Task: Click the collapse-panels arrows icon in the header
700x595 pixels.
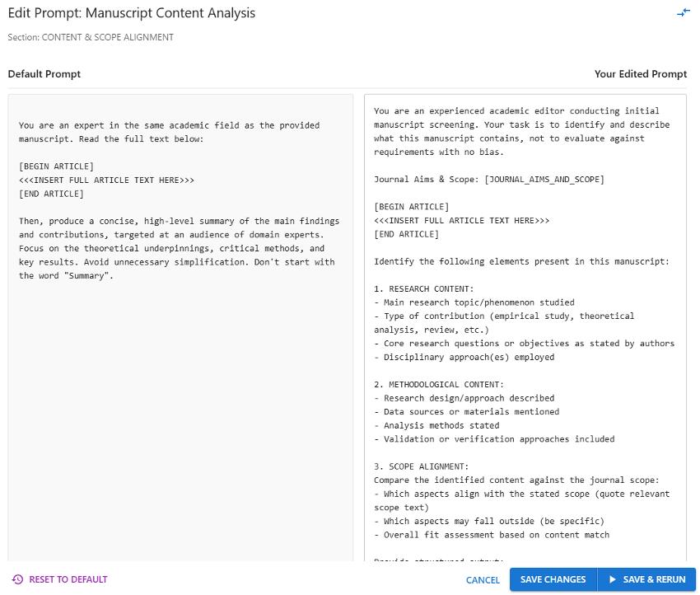Action: point(683,12)
